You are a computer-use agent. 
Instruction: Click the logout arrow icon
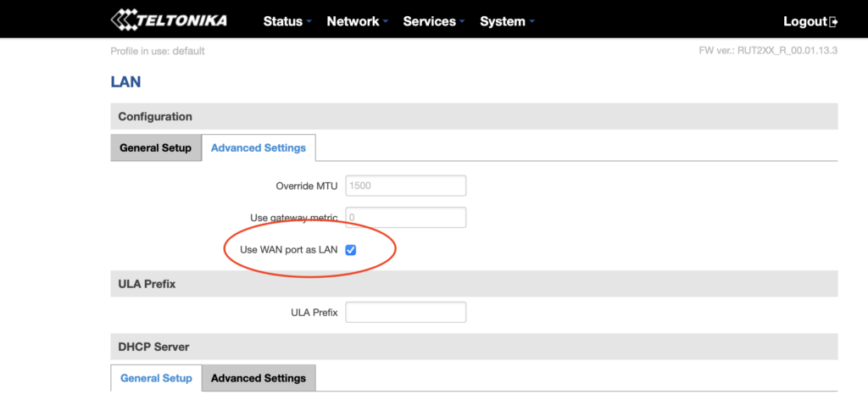point(834,21)
